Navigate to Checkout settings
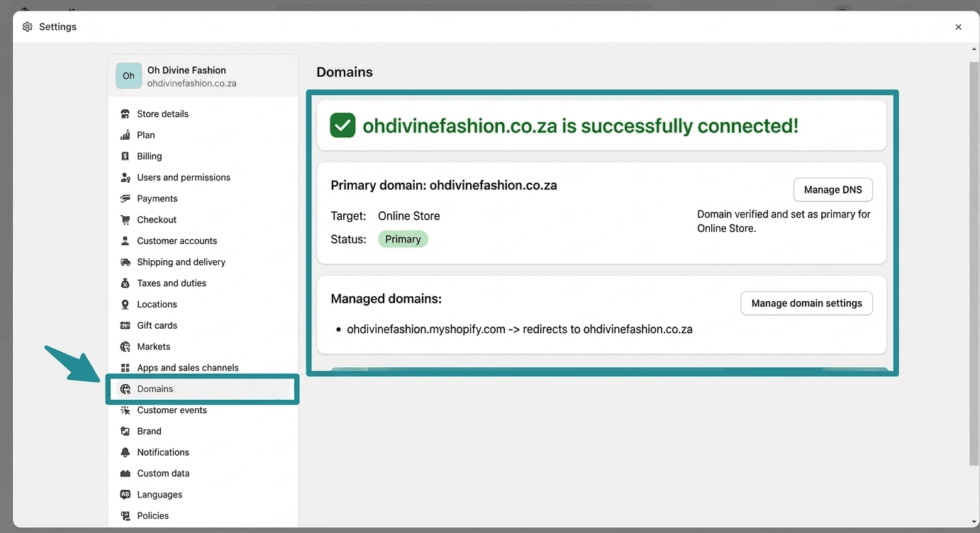 (x=203, y=220)
